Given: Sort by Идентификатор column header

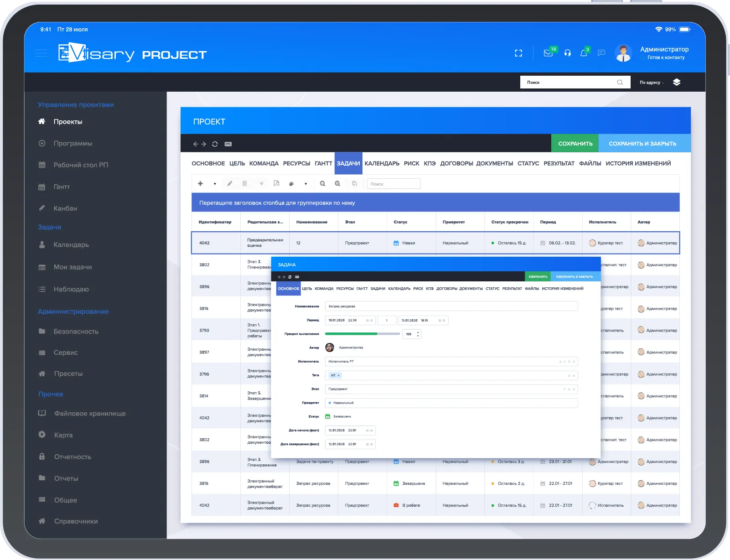Looking at the screenshot, I should (x=215, y=222).
